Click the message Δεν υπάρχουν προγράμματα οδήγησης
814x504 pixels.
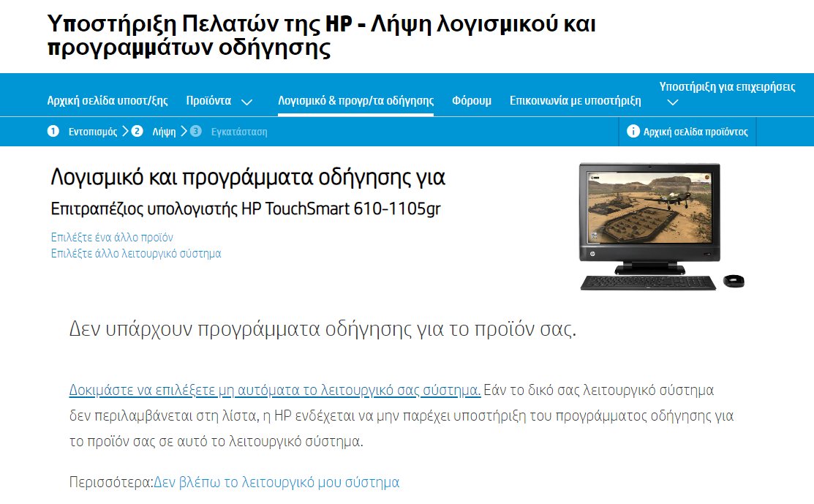coord(323,329)
